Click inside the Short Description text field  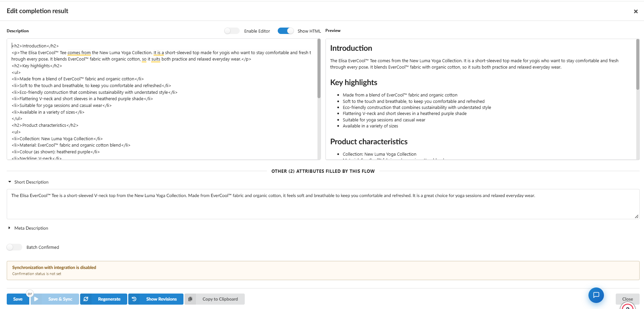[323, 204]
